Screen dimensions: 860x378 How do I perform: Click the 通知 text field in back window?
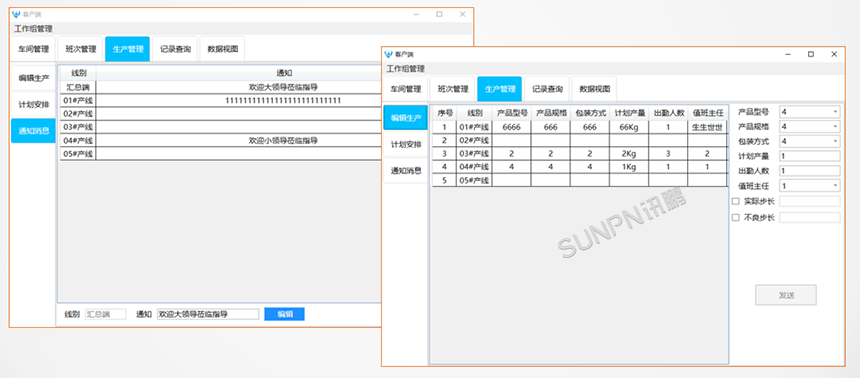pos(208,314)
